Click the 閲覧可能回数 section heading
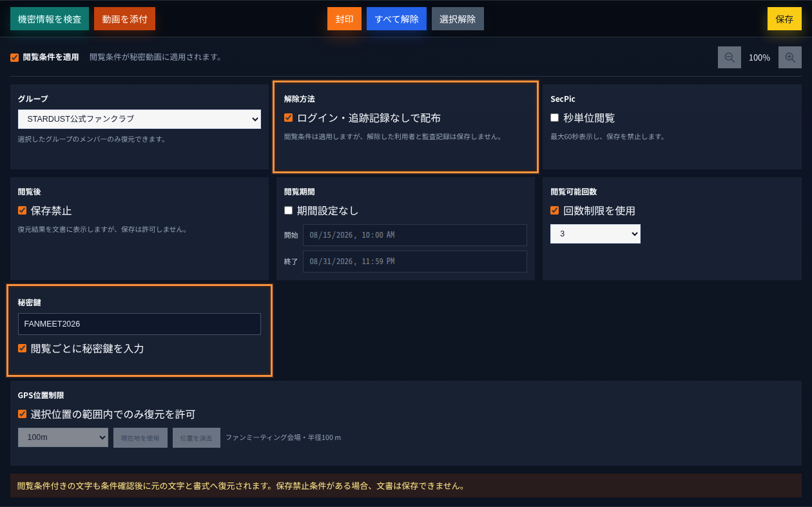Screen dimensions: 812x507 (x=574, y=192)
